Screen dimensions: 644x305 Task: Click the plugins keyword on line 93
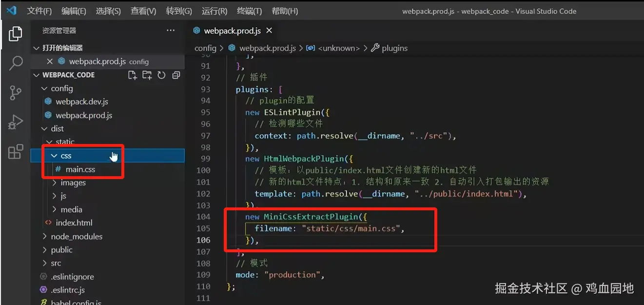point(252,89)
